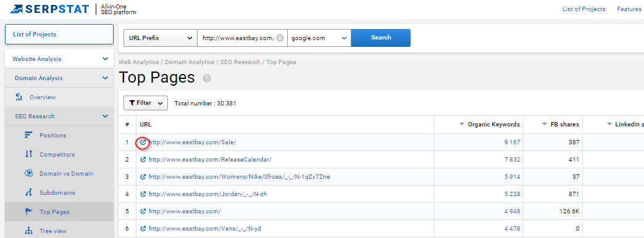Sort by LinkedIn shares arrow icon
Viewport: 644px width, 238px height.
click(609, 125)
